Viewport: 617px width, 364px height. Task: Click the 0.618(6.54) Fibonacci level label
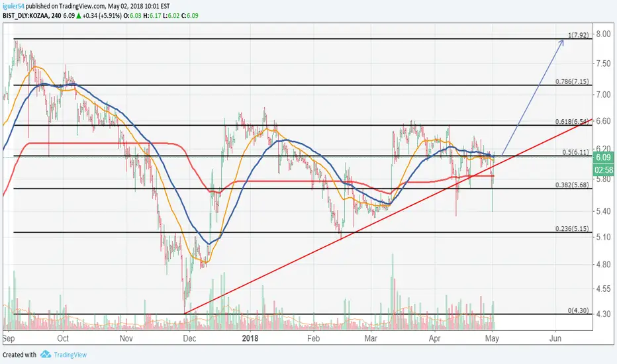(573, 122)
